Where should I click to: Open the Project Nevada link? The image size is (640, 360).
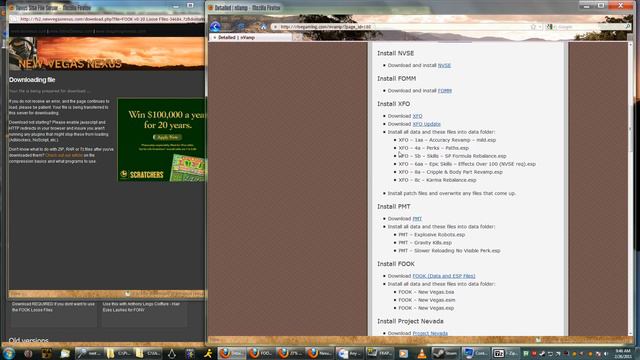click(x=430, y=333)
